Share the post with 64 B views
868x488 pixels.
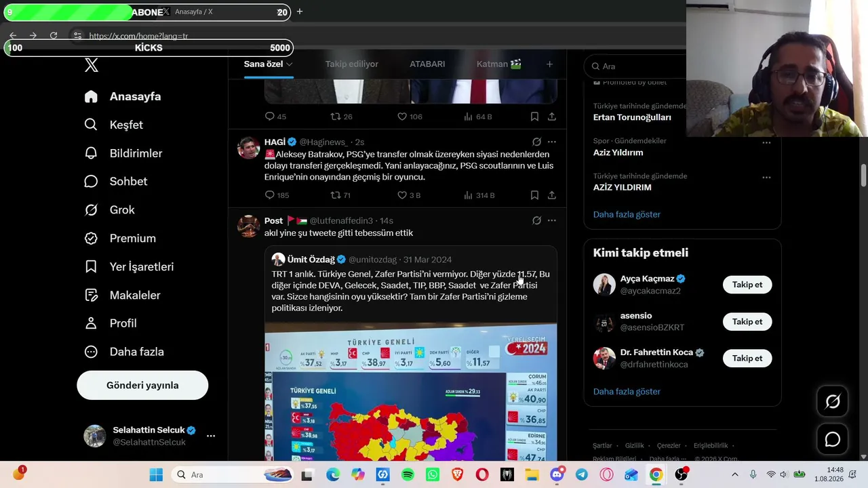pyautogui.click(x=552, y=117)
